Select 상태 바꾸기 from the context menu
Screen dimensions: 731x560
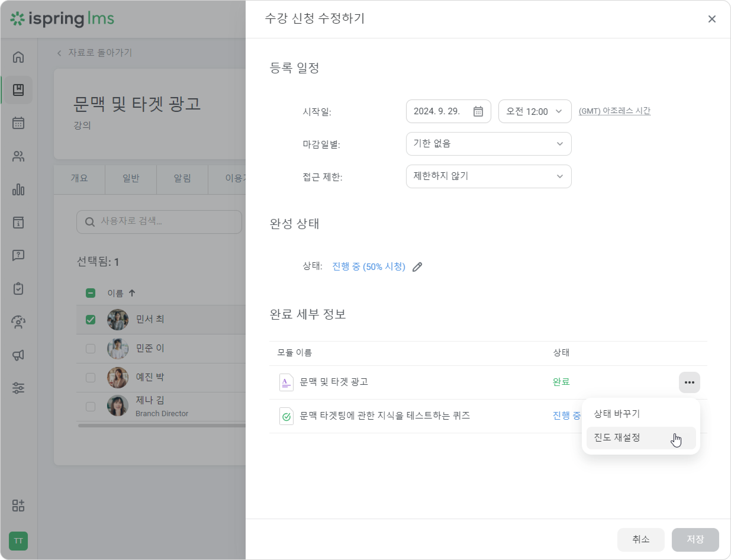coord(641,414)
